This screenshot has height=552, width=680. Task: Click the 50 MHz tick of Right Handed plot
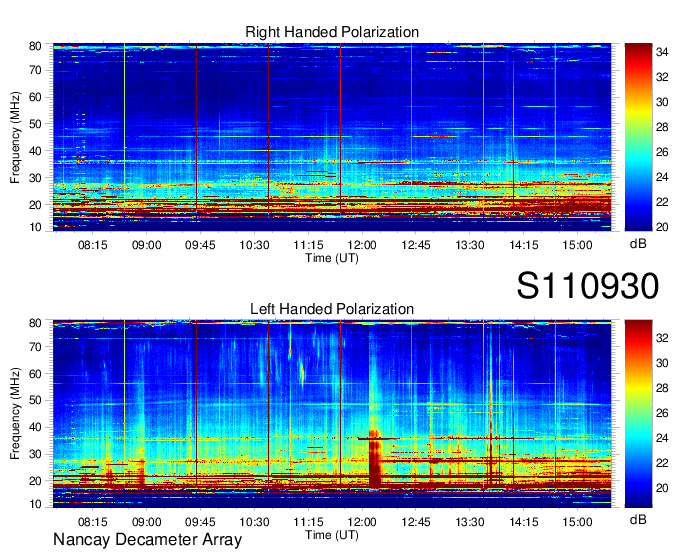pyautogui.click(x=35, y=124)
